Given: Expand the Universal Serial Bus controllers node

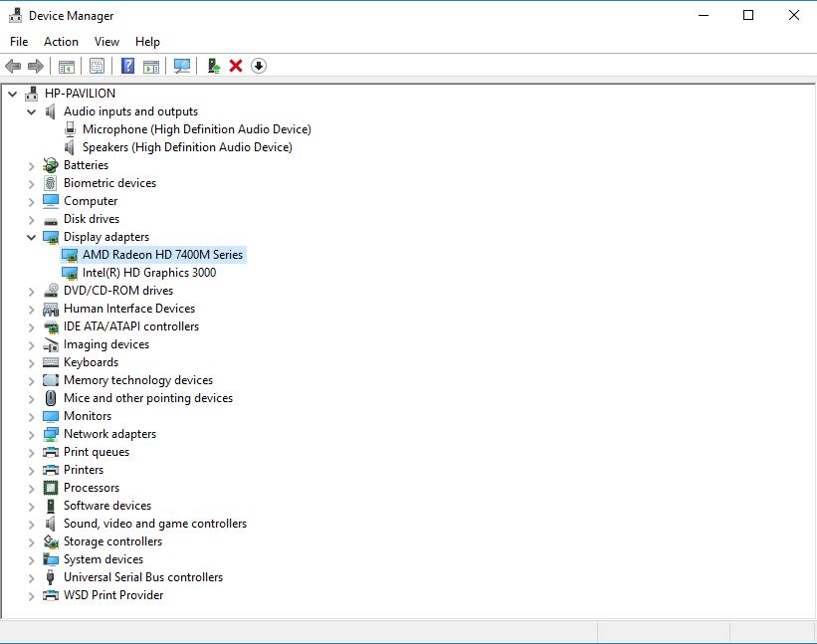Looking at the screenshot, I should click(x=31, y=578).
